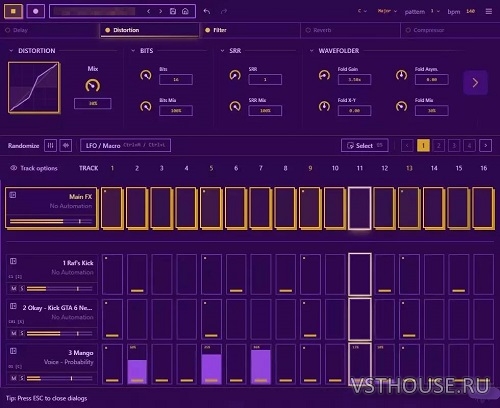Open the hamburger main menu
The image size is (500, 408).
489,11
